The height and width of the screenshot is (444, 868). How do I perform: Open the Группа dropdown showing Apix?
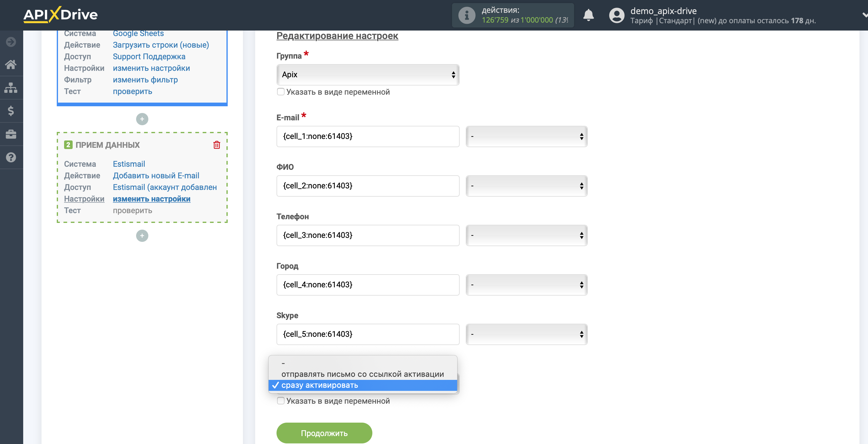[x=368, y=75]
